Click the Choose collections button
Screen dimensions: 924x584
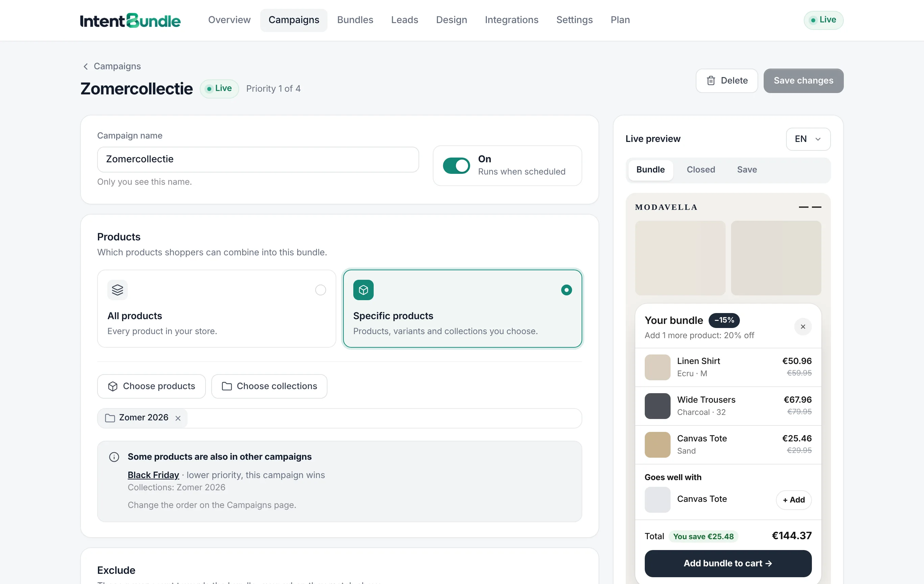click(x=269, y=386)
